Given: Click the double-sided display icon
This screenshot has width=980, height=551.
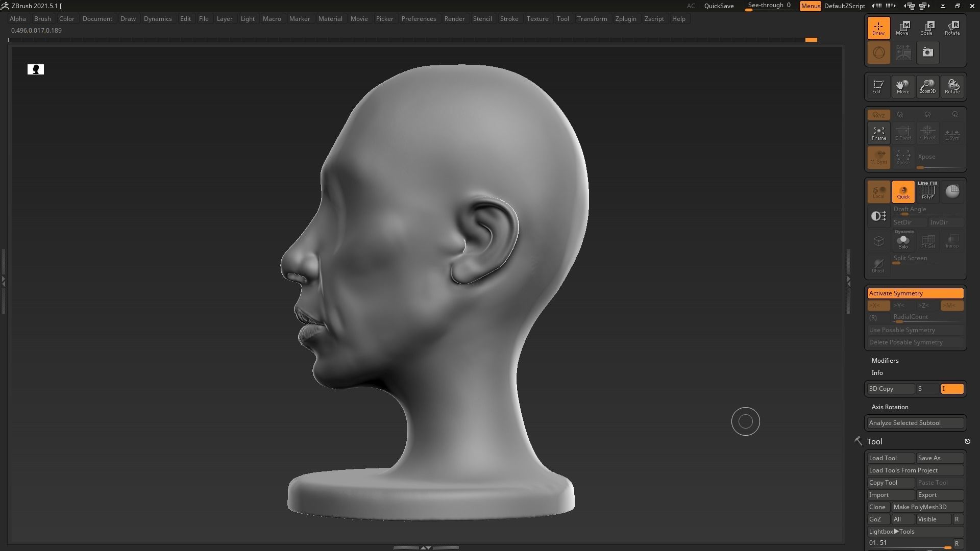Looking at the screenshot, I should [x=878, y=216].
